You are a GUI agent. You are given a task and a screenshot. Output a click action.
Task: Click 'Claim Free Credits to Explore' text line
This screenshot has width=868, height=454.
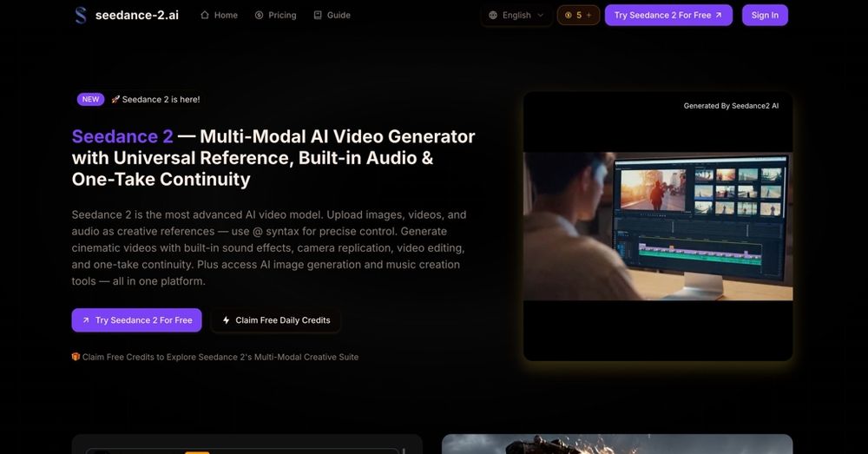tap(220, 357)
